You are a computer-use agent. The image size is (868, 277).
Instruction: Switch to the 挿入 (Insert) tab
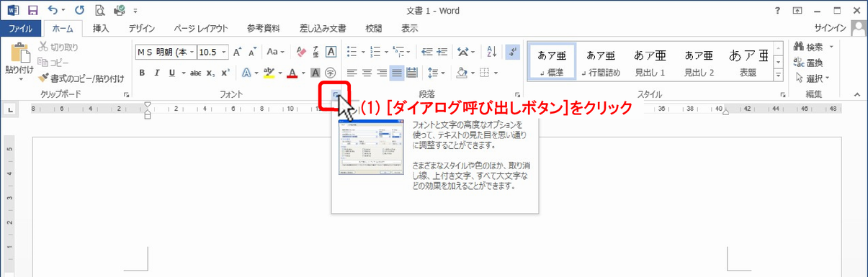click(x=101, y=29)
